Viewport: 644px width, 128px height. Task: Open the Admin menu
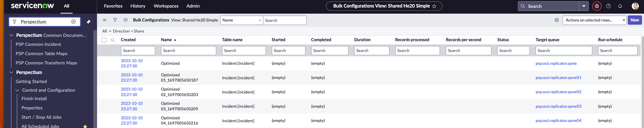(x=193, y=6)
